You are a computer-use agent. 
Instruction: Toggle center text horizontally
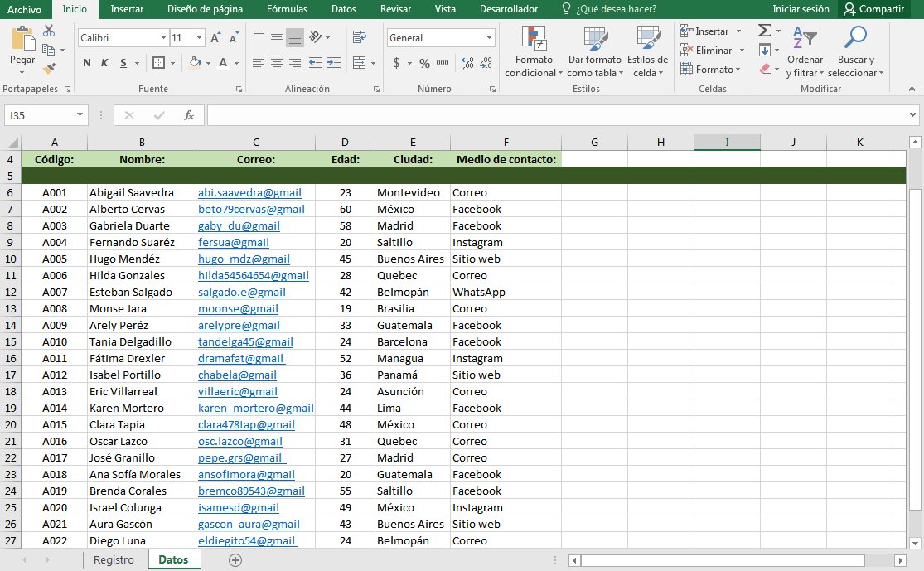tap(277, 62)
